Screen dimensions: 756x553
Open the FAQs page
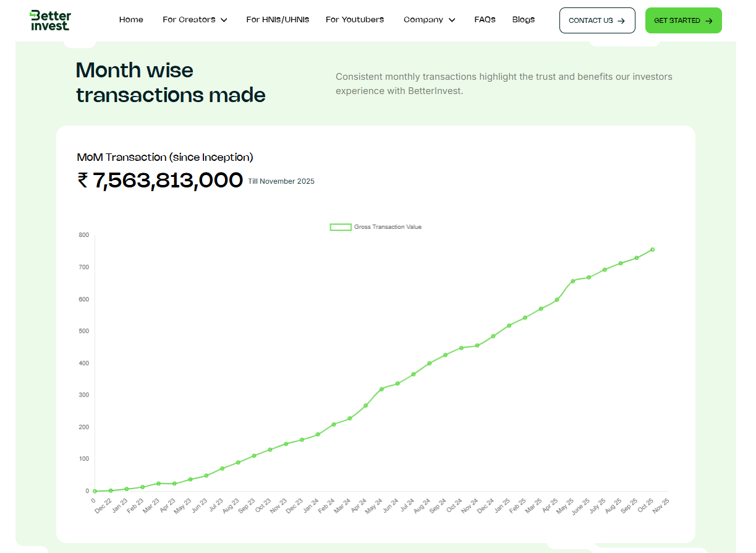[485, 20]
